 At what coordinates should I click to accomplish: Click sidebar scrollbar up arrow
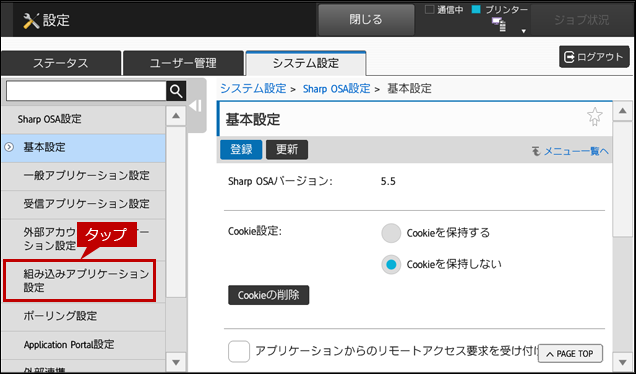[176, 116]
